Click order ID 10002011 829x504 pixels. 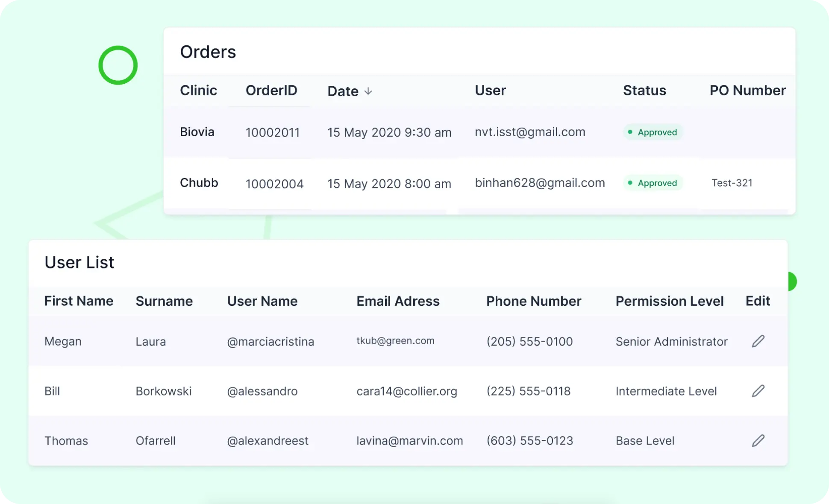[x=273, y=132]
